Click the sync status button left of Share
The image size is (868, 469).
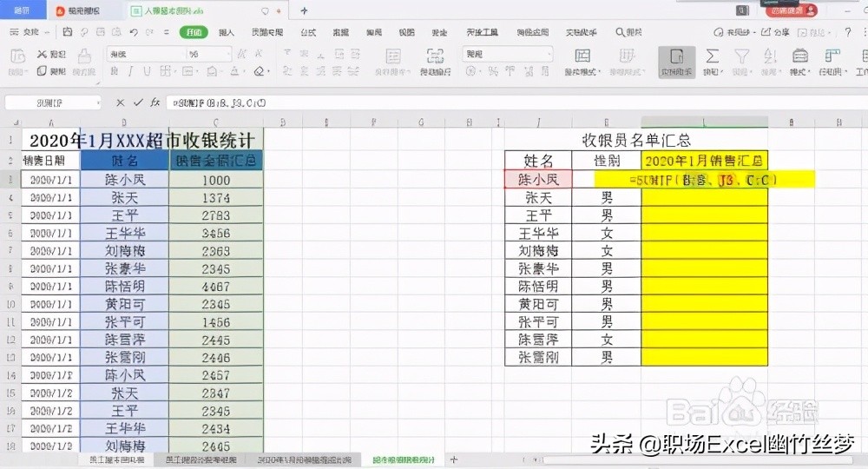(734, 33)
